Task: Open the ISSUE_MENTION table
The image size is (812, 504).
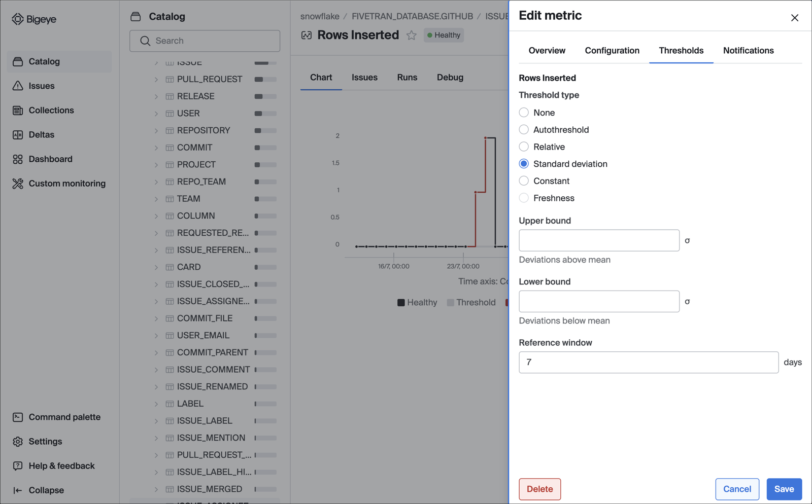Action: pyautogui.click(x=211, y=438)
